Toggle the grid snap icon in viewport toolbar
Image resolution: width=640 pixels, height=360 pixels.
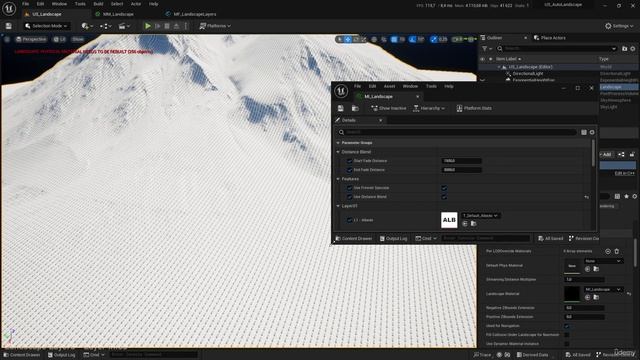pyautogui.click(x=394, y=39)
